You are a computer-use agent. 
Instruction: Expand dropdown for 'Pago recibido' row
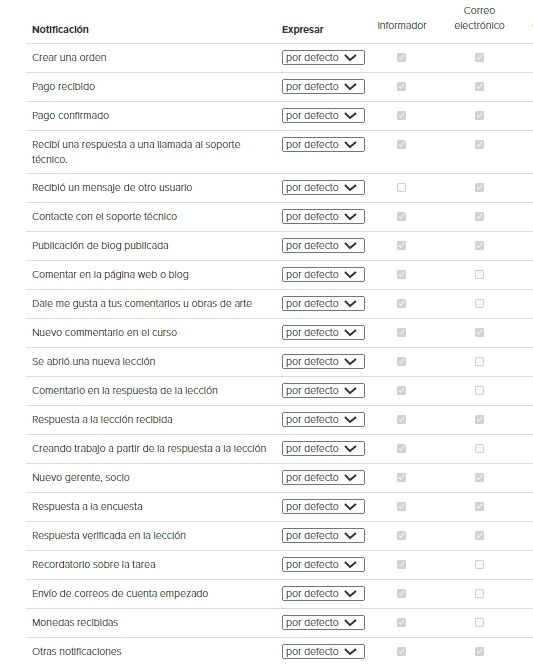[323, 86]
